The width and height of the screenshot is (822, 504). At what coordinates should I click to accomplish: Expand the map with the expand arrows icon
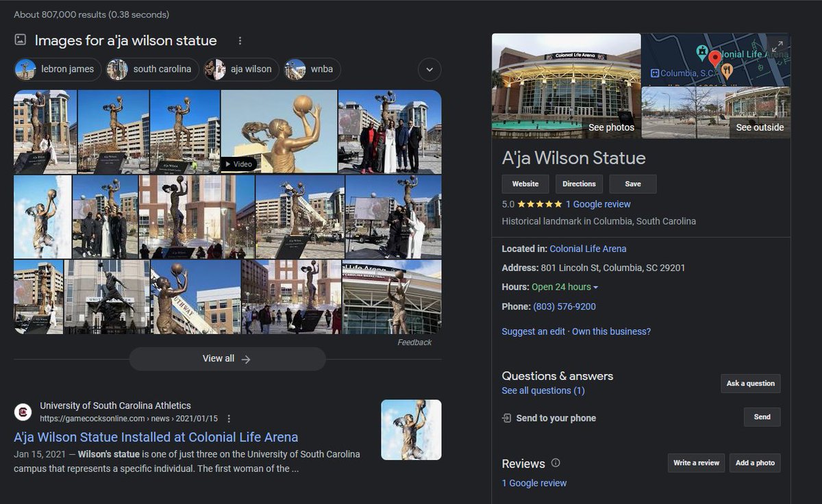pos(777,47)
